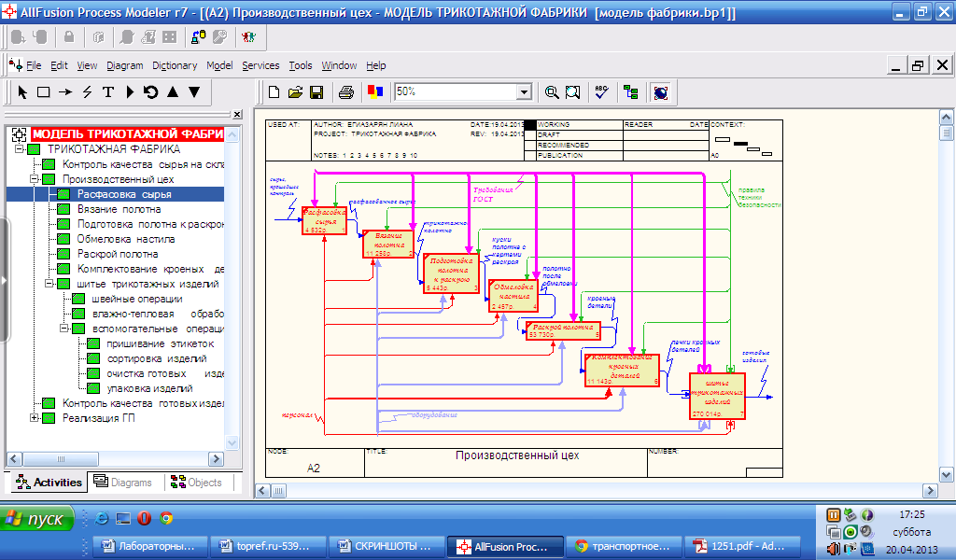Click the шитье трикотажных изделий box in diagram
The height and width of the screenshot is (560, 956).
click(x=717, y=395)
